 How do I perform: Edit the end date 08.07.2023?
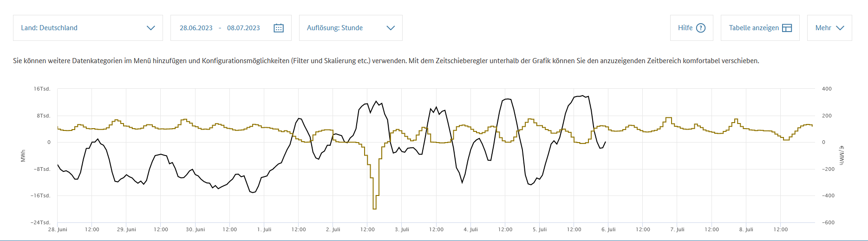tap(243, 28)
